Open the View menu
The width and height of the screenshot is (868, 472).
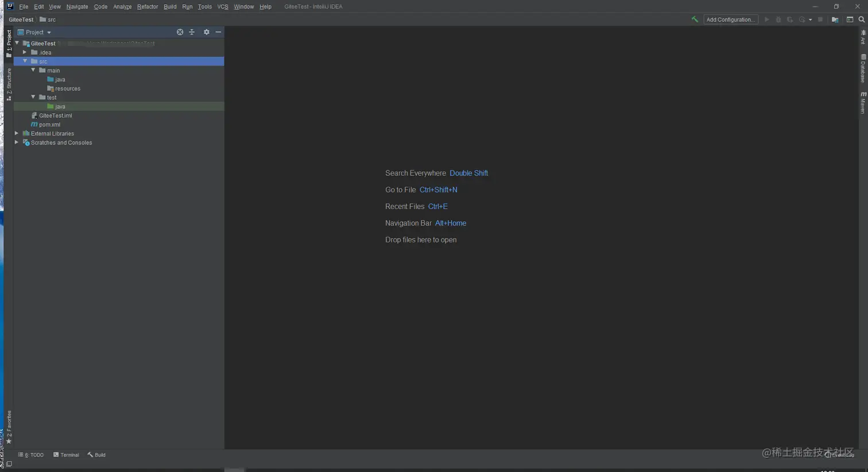55,7
